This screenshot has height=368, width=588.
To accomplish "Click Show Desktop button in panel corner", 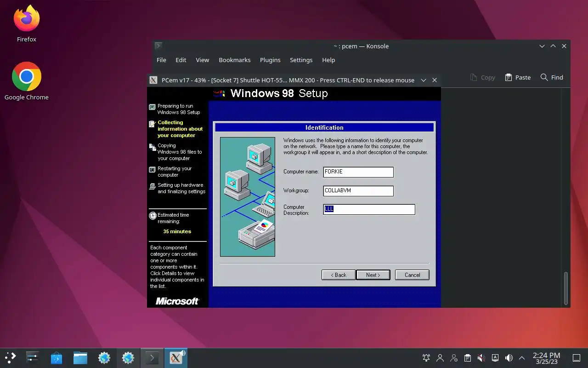I will coord(576,358).
